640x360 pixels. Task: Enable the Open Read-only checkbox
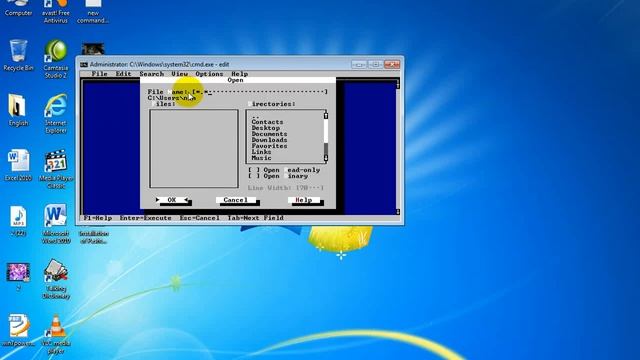(x=254, y=170)
